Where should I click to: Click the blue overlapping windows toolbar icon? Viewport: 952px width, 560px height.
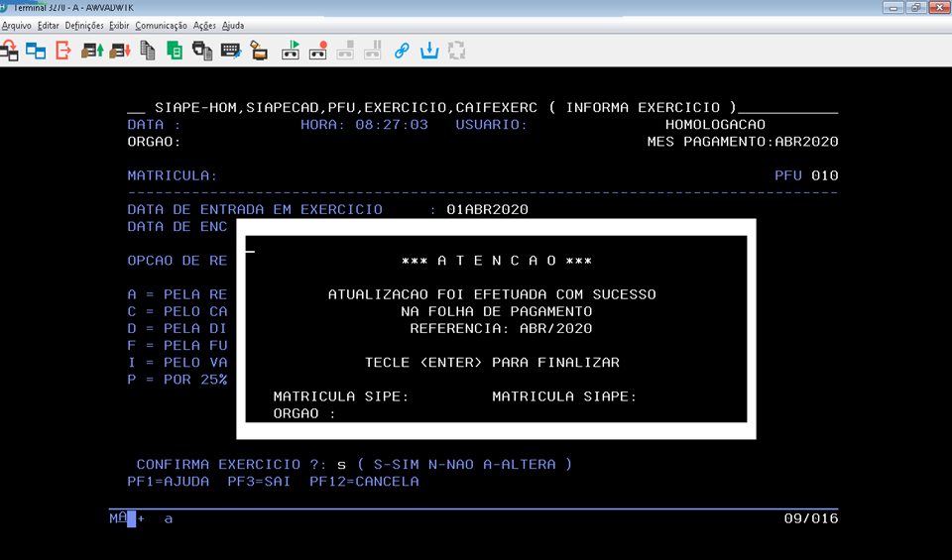(36, 50)
